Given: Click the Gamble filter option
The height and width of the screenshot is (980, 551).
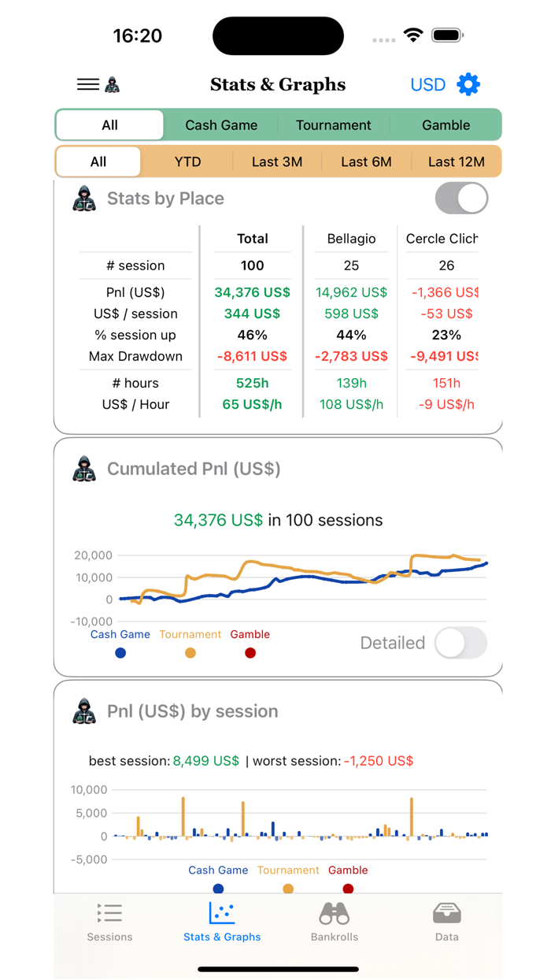Looking at the screenshot, I should coord(446,124).
